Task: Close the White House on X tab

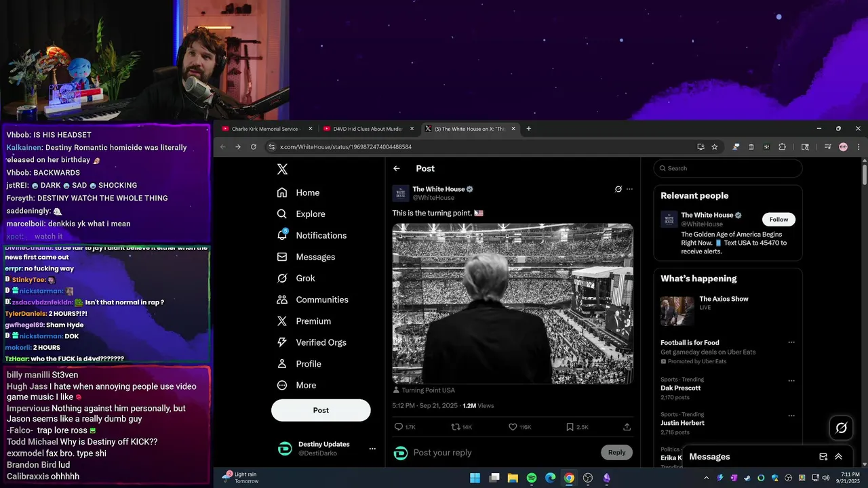Action: pyautogui.click(x=513, y=129)
